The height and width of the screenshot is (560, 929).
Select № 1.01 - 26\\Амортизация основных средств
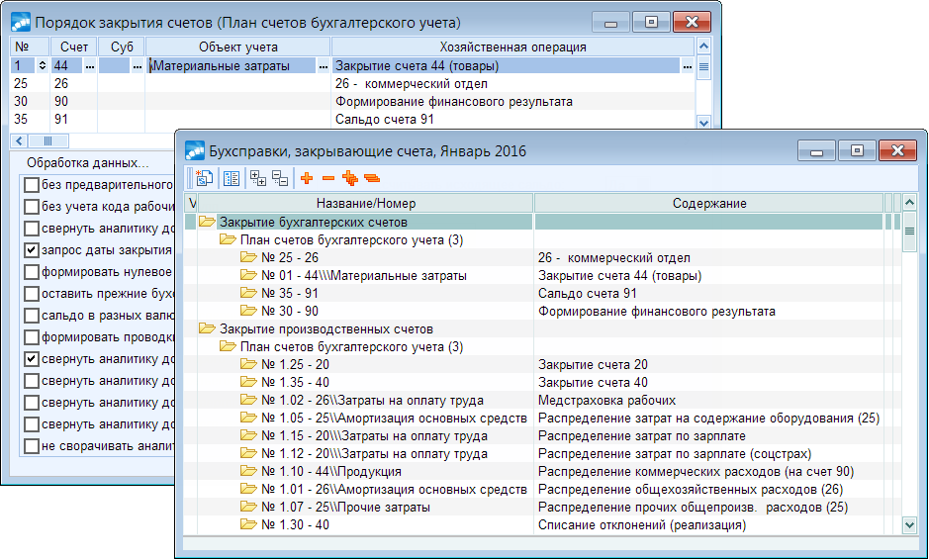(394, 489)
